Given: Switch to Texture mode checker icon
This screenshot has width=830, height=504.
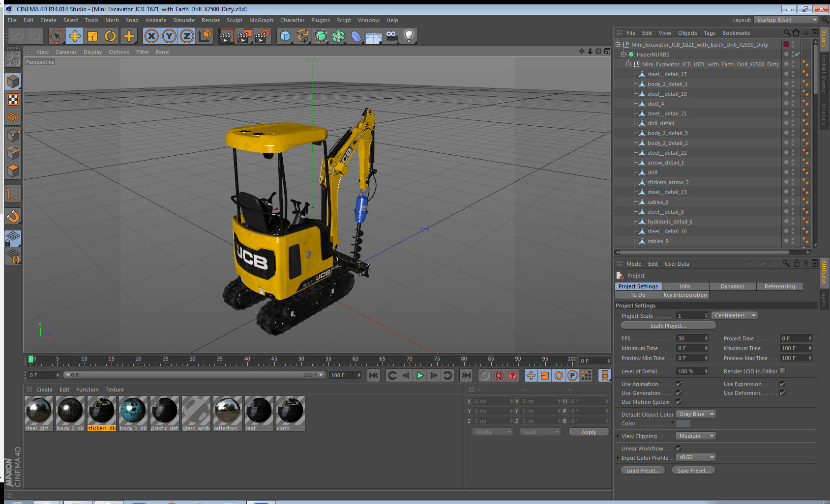Looking at the screenshot, I should pyautogui.click(x=13, y=100).
